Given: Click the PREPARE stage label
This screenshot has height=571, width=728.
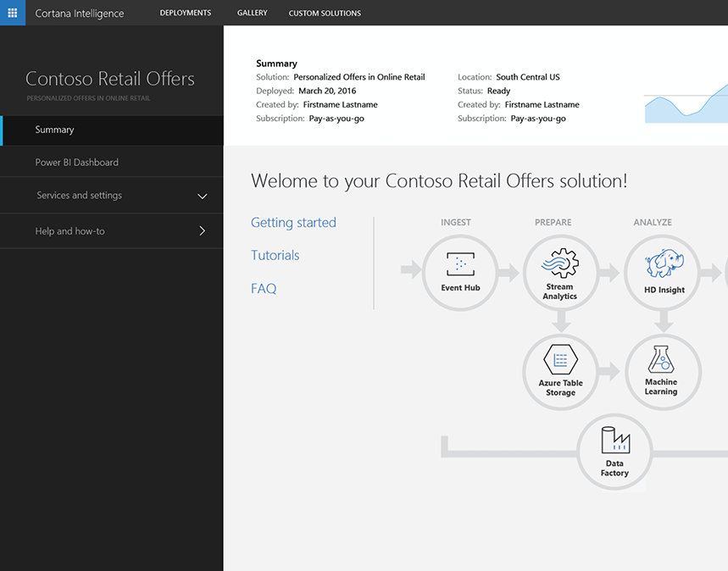Looking at the screenshot, I should tap(553, 222).
